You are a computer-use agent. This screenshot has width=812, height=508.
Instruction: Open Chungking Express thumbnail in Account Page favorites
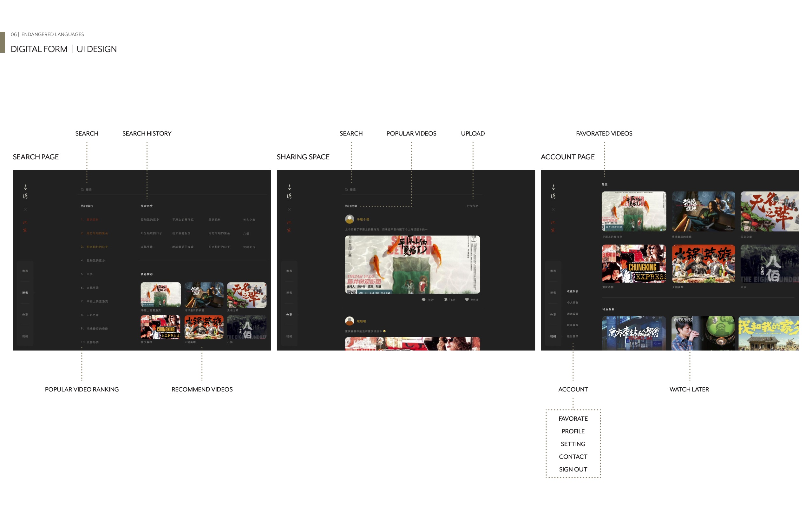(x=634, y=264)
